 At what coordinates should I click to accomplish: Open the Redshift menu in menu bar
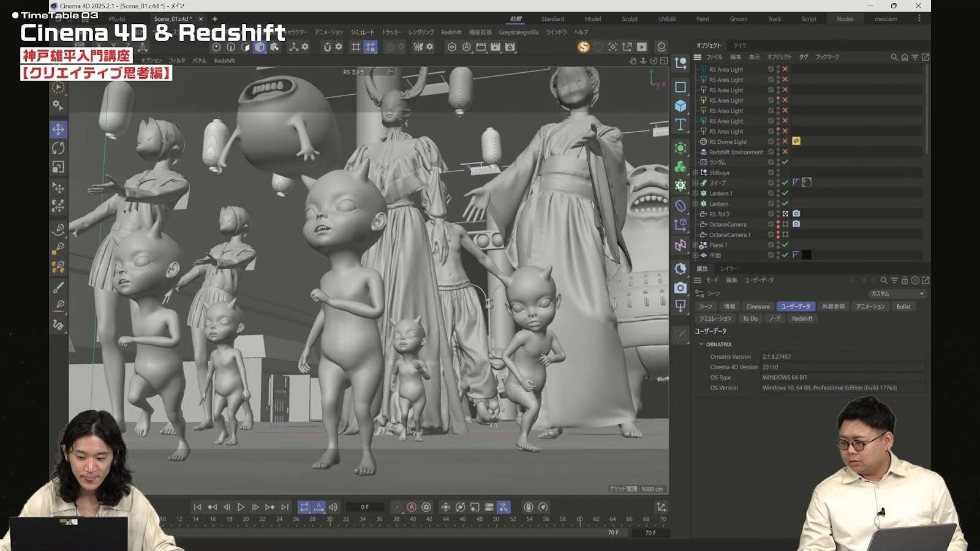[x=451, y=32]
